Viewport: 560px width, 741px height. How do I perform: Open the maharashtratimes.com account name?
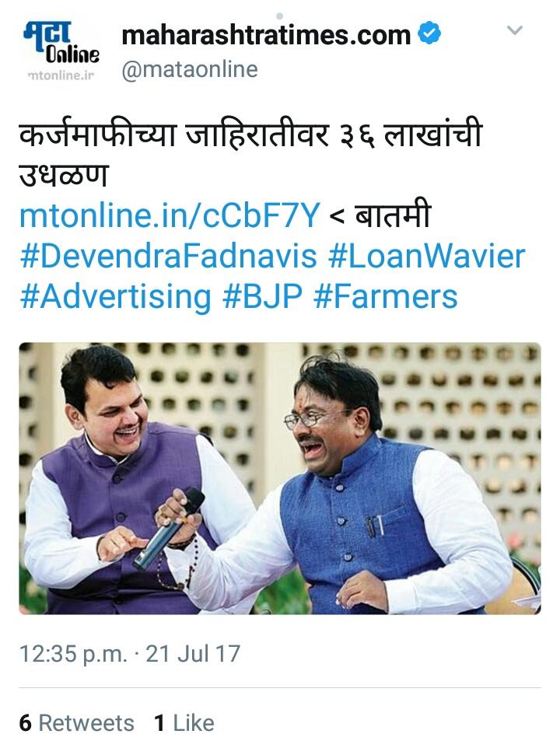click(x=266, y=35)
